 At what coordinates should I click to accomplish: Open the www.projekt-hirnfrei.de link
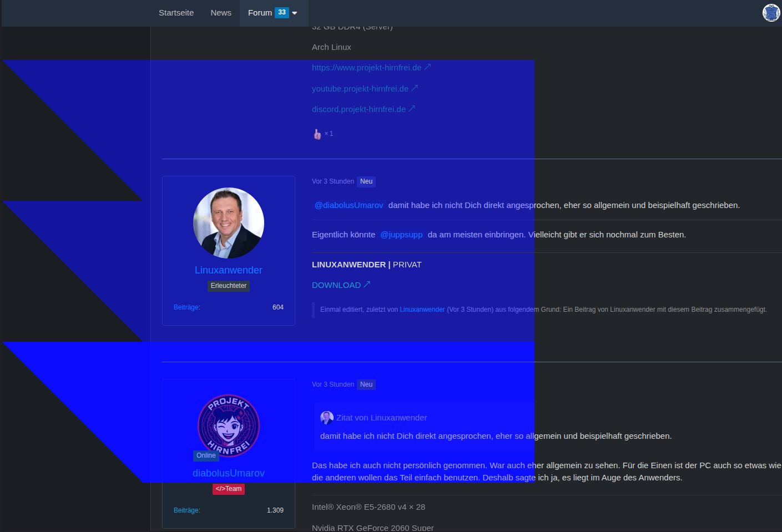click(x=367, y=68)
